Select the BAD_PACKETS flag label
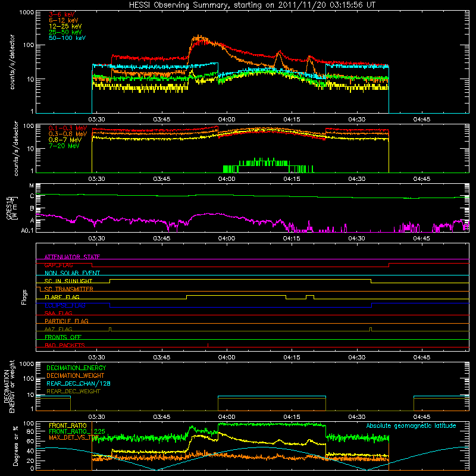The image size is (476, 476). pyautogui.click(x=65, y=345)
